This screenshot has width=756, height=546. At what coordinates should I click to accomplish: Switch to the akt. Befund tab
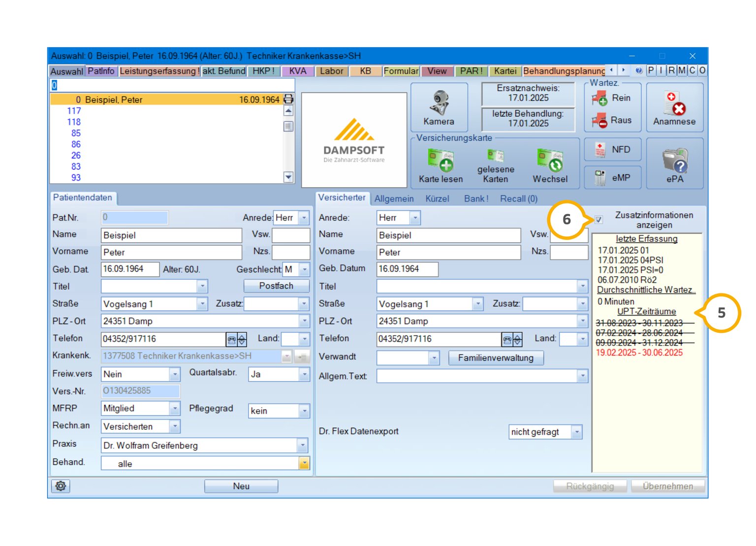tap(224, 71)
